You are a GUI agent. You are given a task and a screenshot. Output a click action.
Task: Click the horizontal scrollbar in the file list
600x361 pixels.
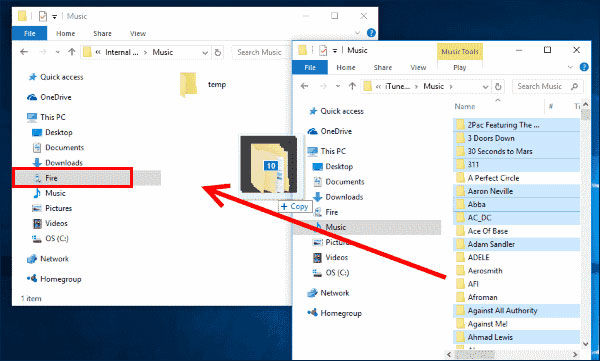(512, 354)
